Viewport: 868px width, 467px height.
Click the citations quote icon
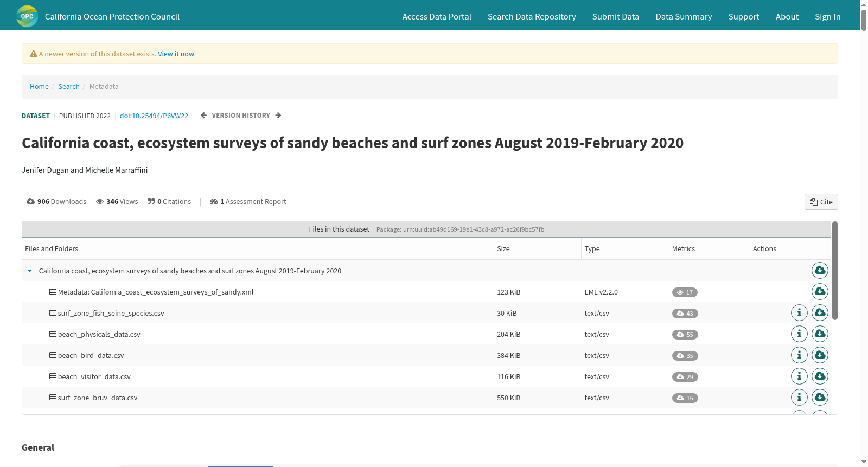point(151,201)
